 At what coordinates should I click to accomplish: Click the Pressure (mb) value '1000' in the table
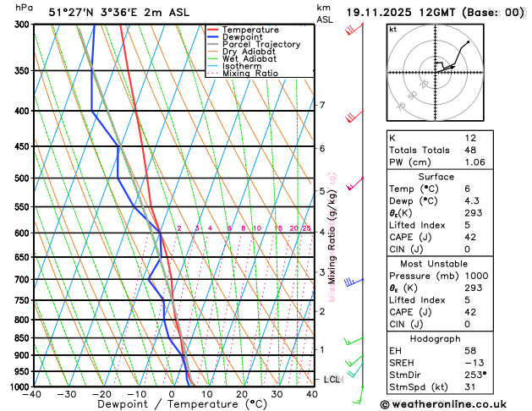click(x=477, y=276)
